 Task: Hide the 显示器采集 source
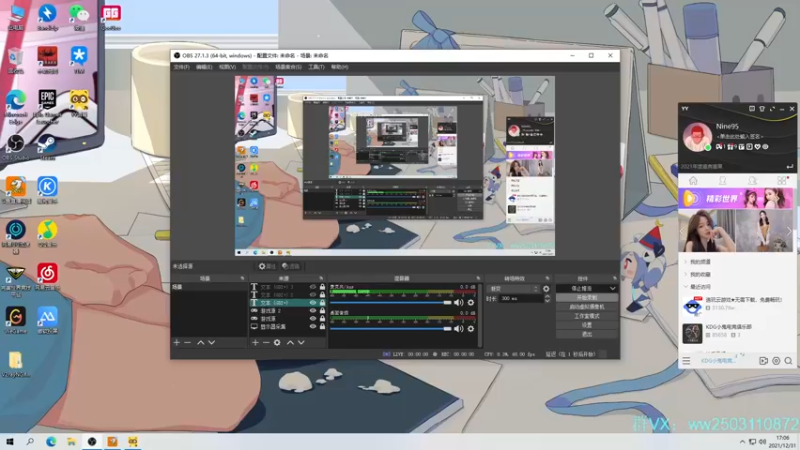[313, 326]
